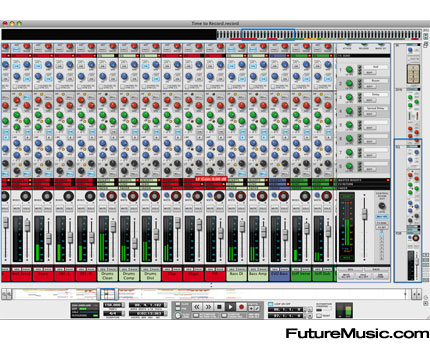This screenshot has height=360, width=430.
Task: Click the tempo display field
Action: (113, 305)
